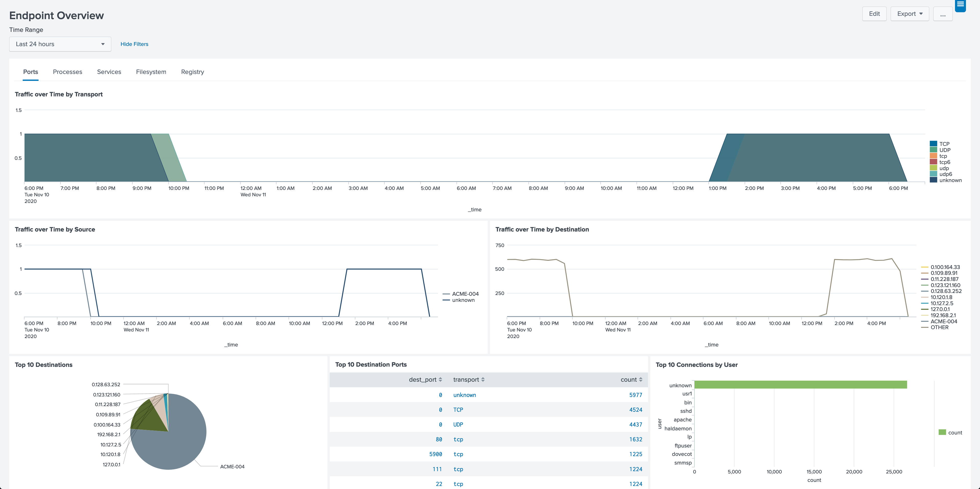Select the UDP legend swatch in Transport chart

(x=933, y=150)
